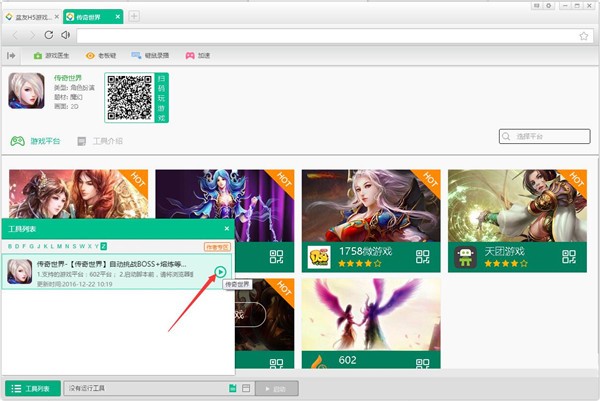Click the 传奇专区 orange tag

pyautogui.click(x=217, y=245)
